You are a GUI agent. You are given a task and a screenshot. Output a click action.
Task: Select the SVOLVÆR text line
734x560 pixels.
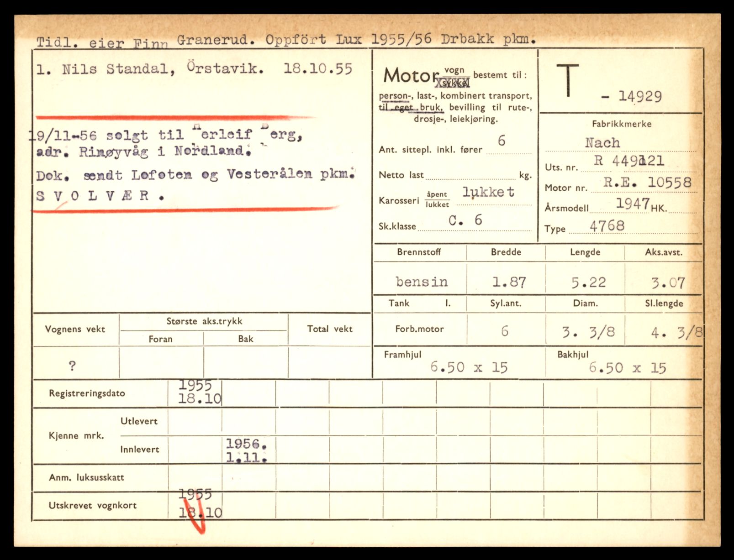(x=100, y=196)
